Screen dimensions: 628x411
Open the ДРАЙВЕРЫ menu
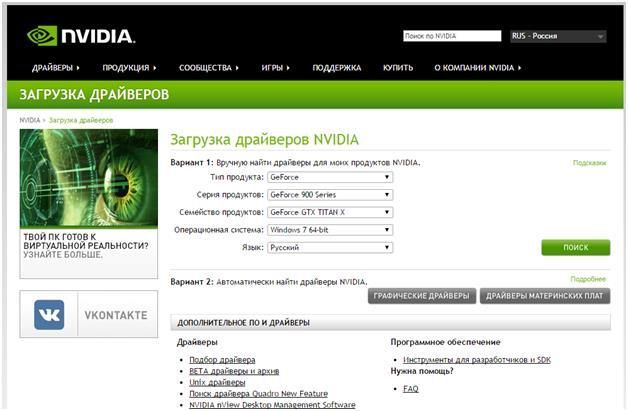click(x=56, y=68)
